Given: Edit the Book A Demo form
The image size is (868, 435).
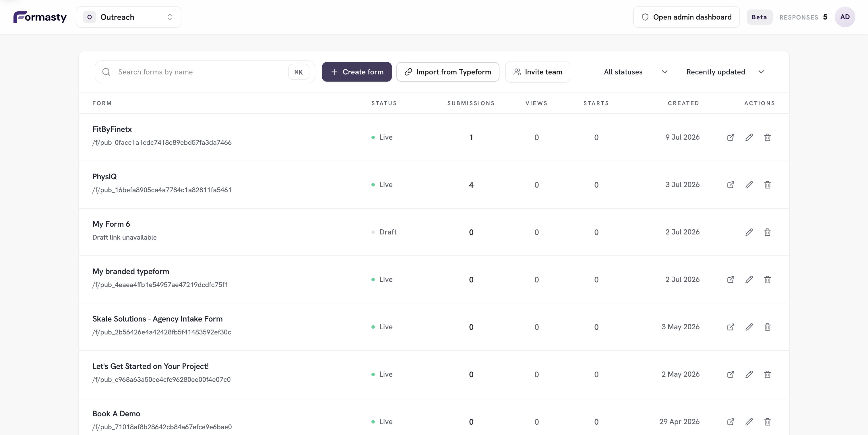Looking at the screenshot, I should pos(749,422).
